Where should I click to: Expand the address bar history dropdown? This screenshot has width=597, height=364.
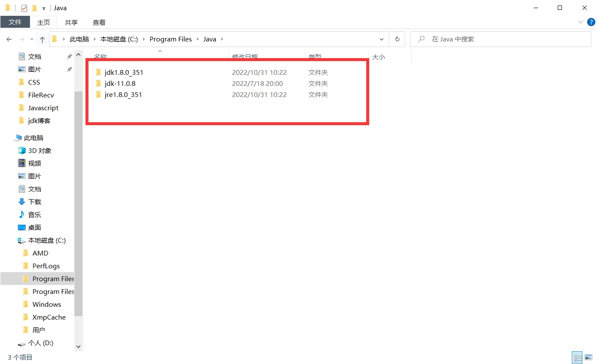[x=382, y=39]
